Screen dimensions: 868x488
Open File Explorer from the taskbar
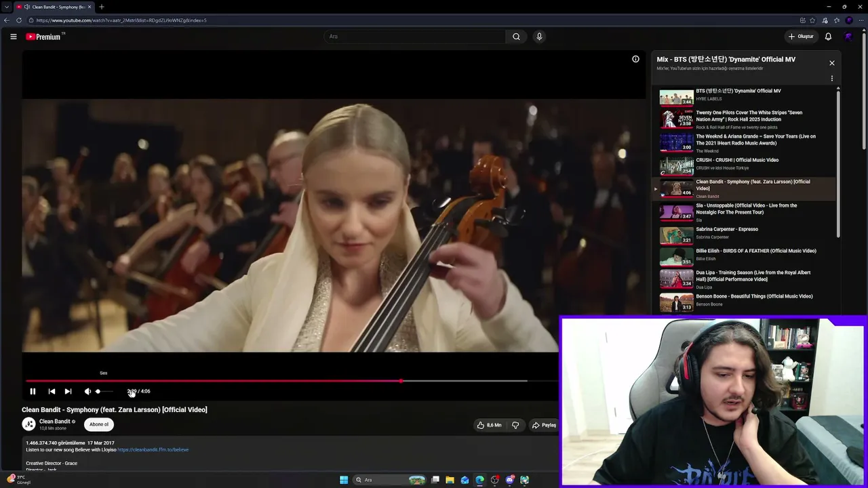coord(450,480)
